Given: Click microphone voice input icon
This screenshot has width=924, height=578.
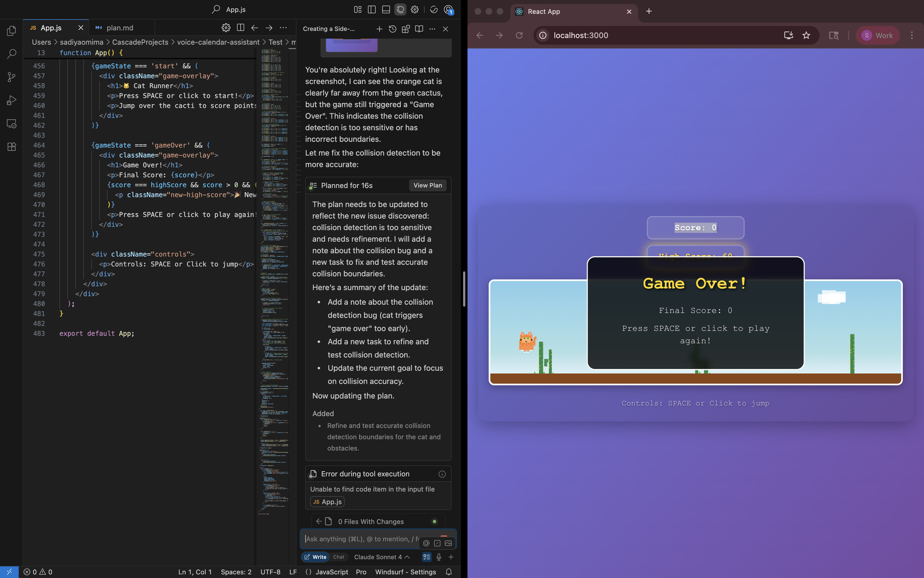Looking at the screenshot, I should [x=439, y=557].
